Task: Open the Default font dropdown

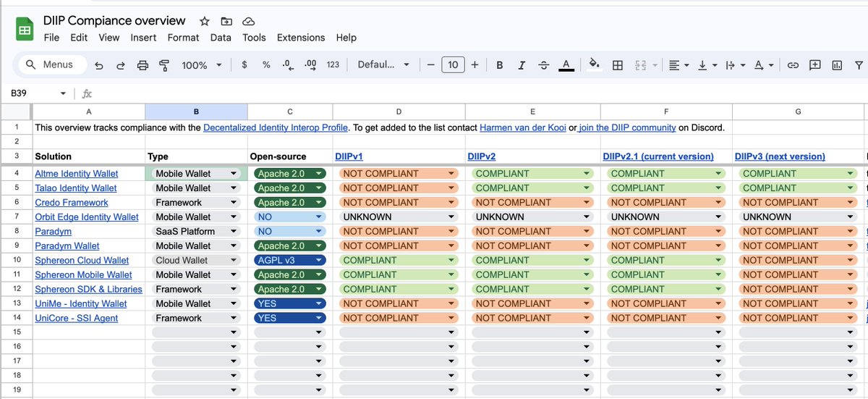Action: [x=383, y=65]
